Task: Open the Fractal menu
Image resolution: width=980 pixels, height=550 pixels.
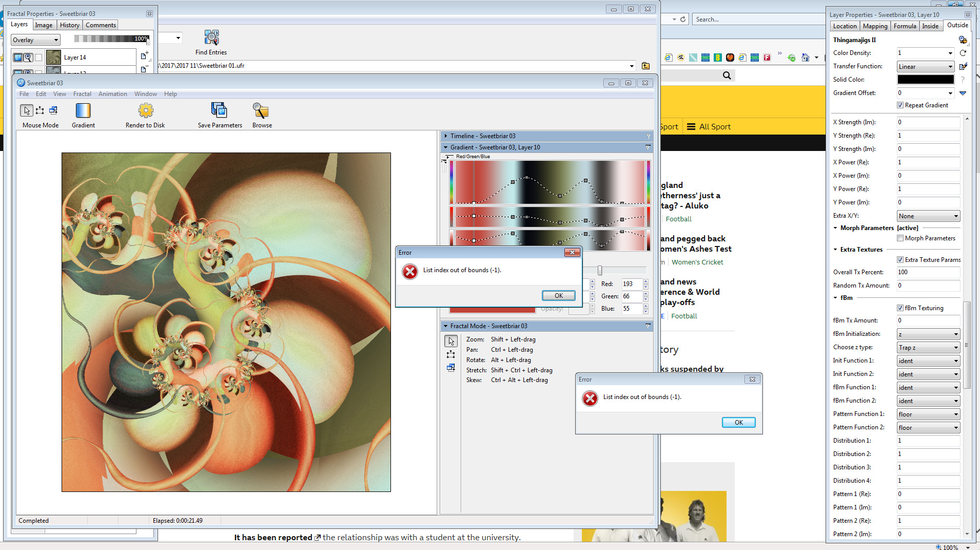Action: 82,94
